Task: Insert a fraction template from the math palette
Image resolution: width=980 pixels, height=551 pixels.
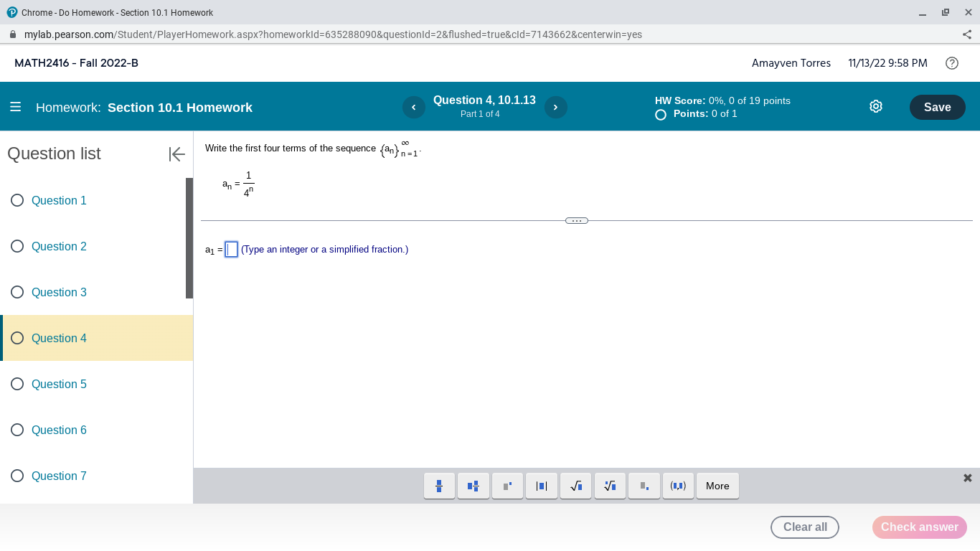Action: [x=438, y=486]
